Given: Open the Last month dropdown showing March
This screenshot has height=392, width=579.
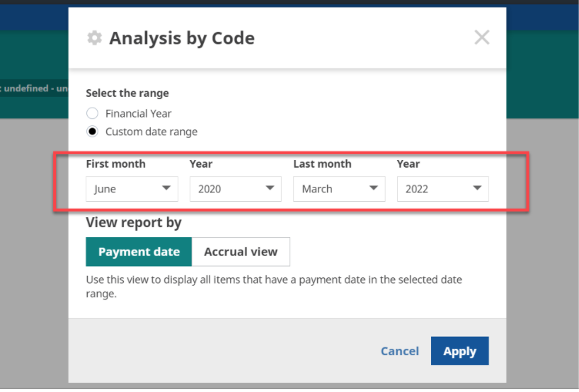Looking at the screenshot, I should (339, 189).
